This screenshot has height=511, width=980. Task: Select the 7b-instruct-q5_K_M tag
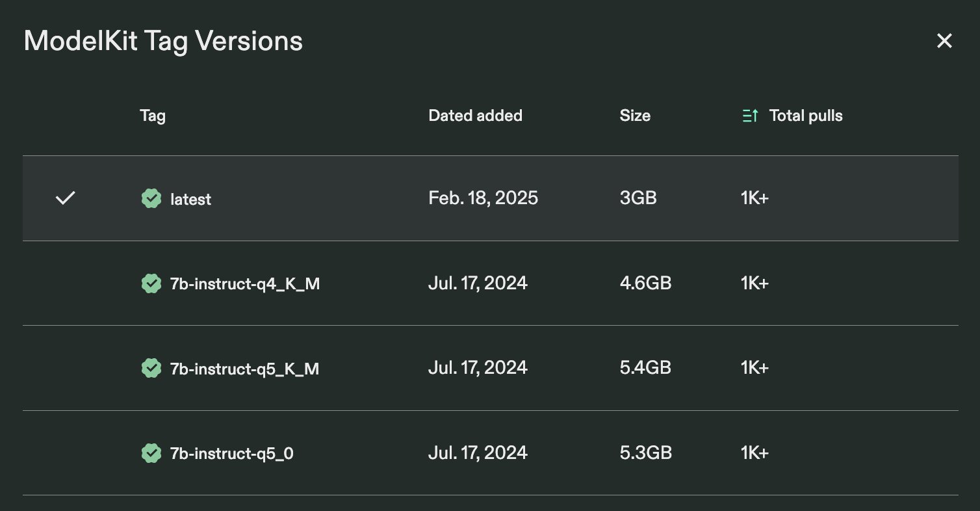coord(245,367)
